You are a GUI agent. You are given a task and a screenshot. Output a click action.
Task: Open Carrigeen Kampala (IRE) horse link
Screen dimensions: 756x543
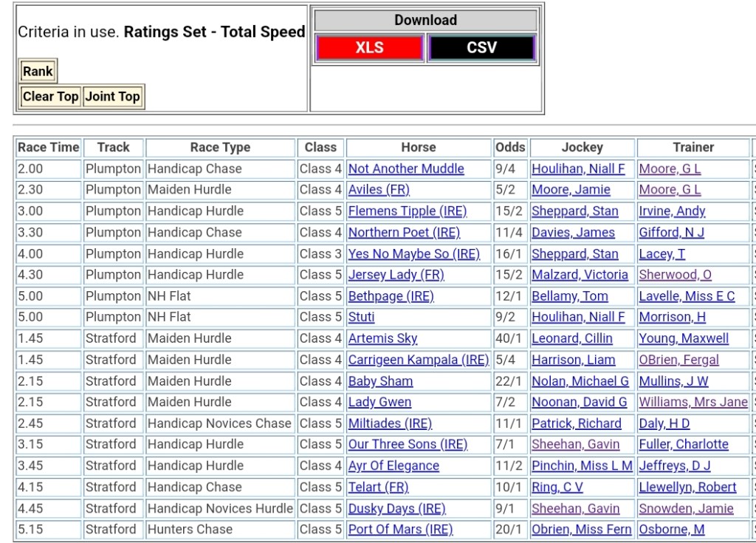point(418,360)
